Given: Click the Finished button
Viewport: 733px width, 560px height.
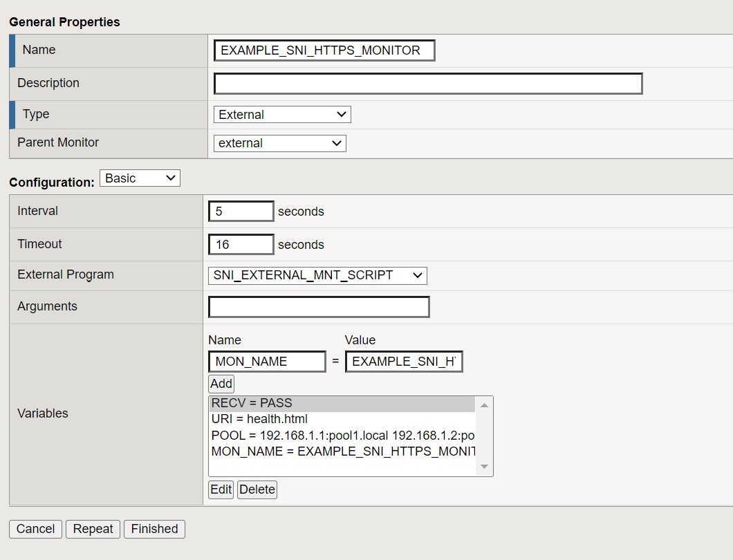Looking at the screenshot, I should point(154,529).
